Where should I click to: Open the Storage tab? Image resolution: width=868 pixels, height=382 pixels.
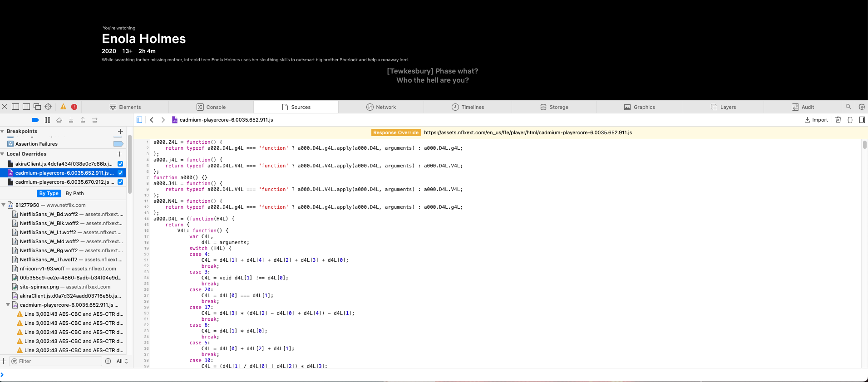(x=554, y=107)
